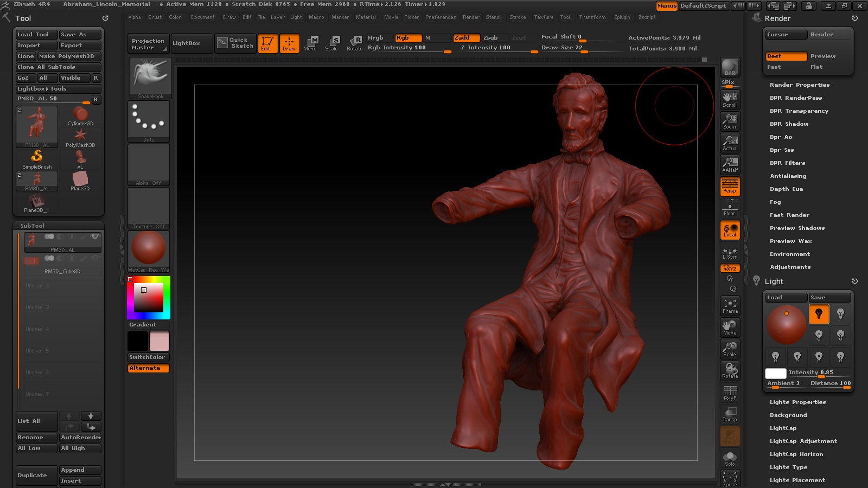Expand BPR Filters section
Image resolution: width=868 pixels, height=488 pixels.
[x=787, y=163]
